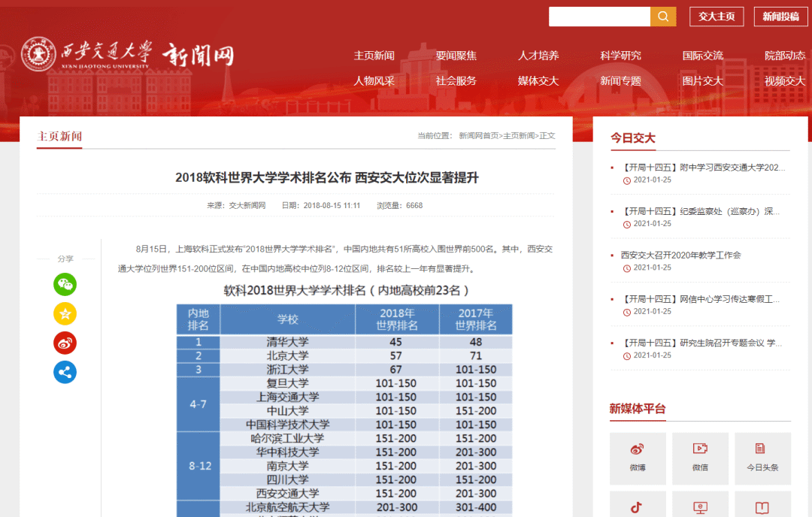Open the 今日头条 new media tile

coord(763,458)
